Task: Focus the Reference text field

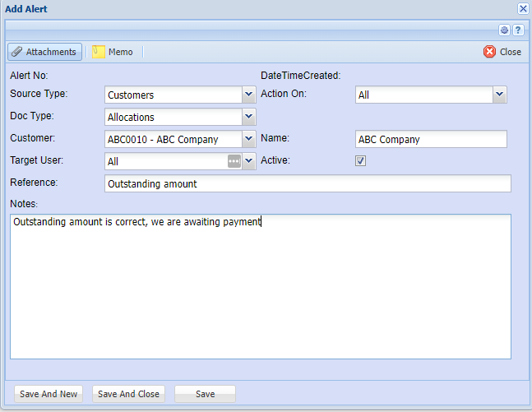Action: tap(308, 184)
